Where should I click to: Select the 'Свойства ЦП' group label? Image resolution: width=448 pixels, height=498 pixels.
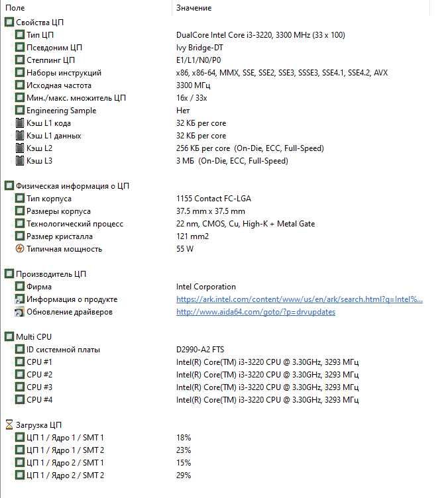point(40,23)
